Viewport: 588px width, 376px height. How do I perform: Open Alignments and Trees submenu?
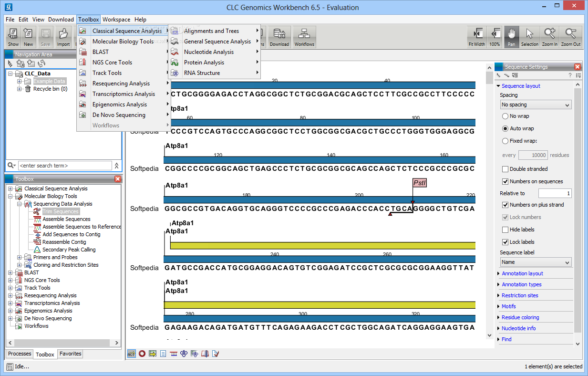pyautogui.click(x=215, y=31)
